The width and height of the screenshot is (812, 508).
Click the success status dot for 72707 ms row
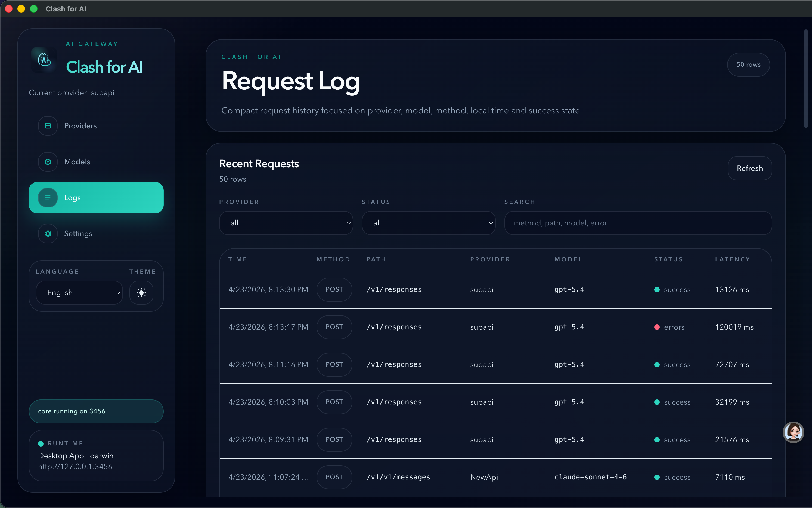click(657, 365)
